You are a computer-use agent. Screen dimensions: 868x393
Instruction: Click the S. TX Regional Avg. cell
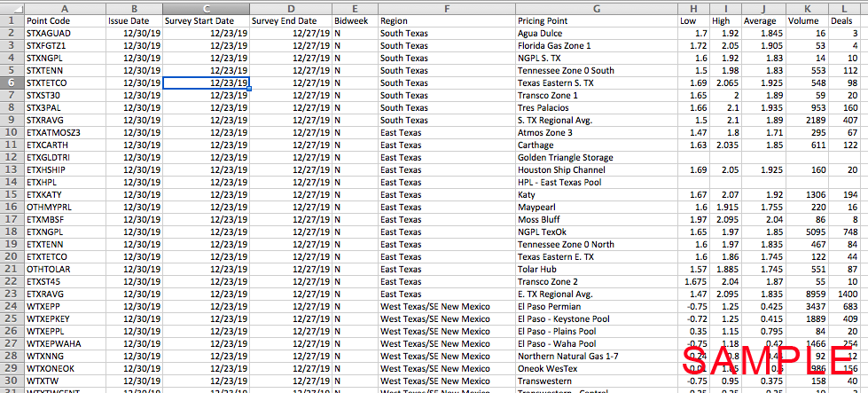[597, 120]
